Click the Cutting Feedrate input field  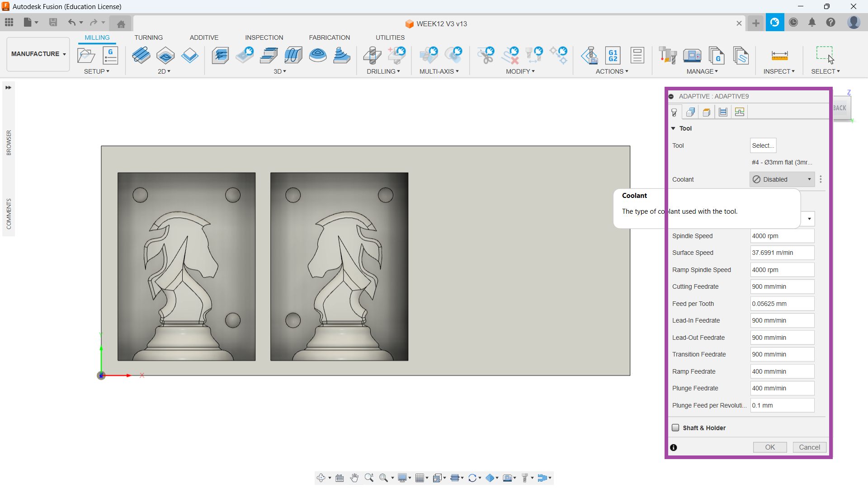tap(782, 286)
